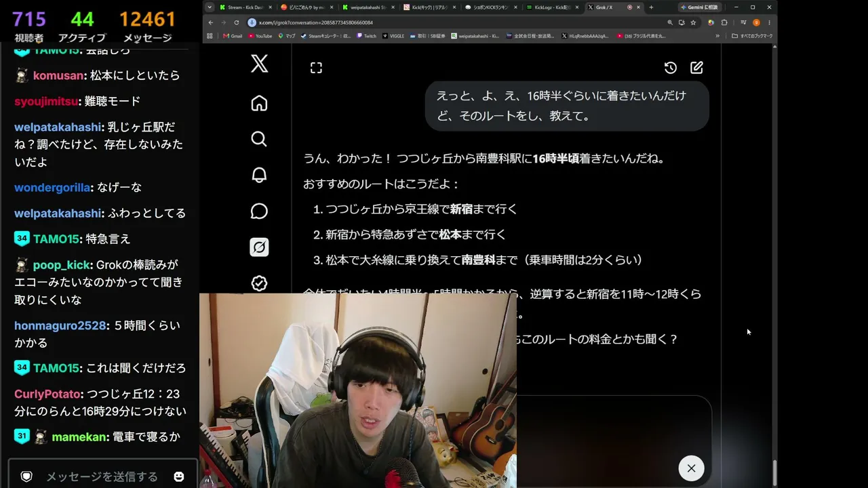Viewport: 868px width, 488px height.
Task: Open Chat bubble icon in X sidebar
Action: [259, 211]
